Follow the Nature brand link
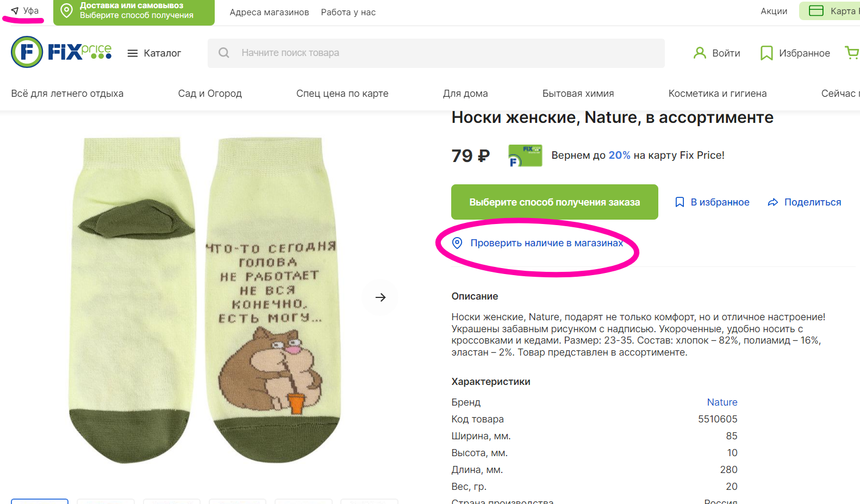The width and height of the screenshot is (860, 504). pos(722,402)
